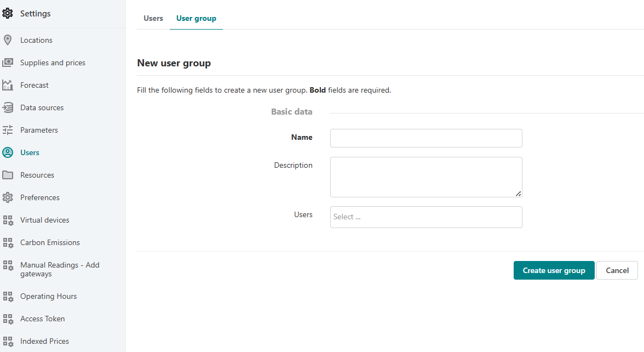Cancel the new user group form

click(617, 270)
